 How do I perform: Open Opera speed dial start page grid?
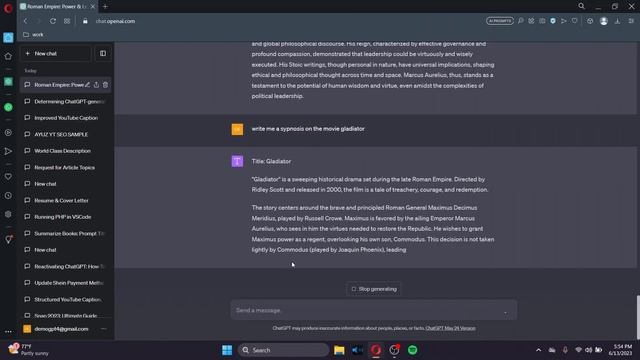(67, 21)
